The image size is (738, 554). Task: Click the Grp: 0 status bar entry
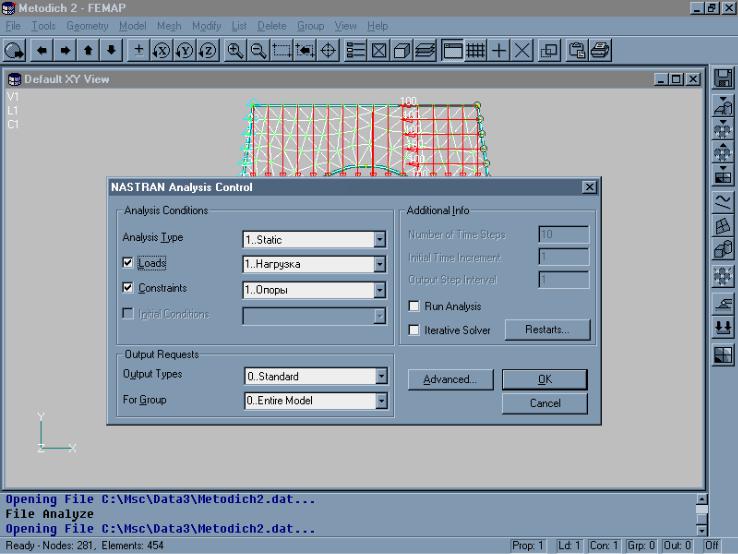click(641, 546)
